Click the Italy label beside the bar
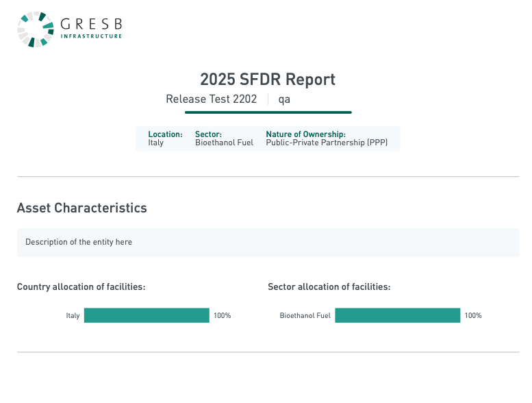 pos(73,316)
